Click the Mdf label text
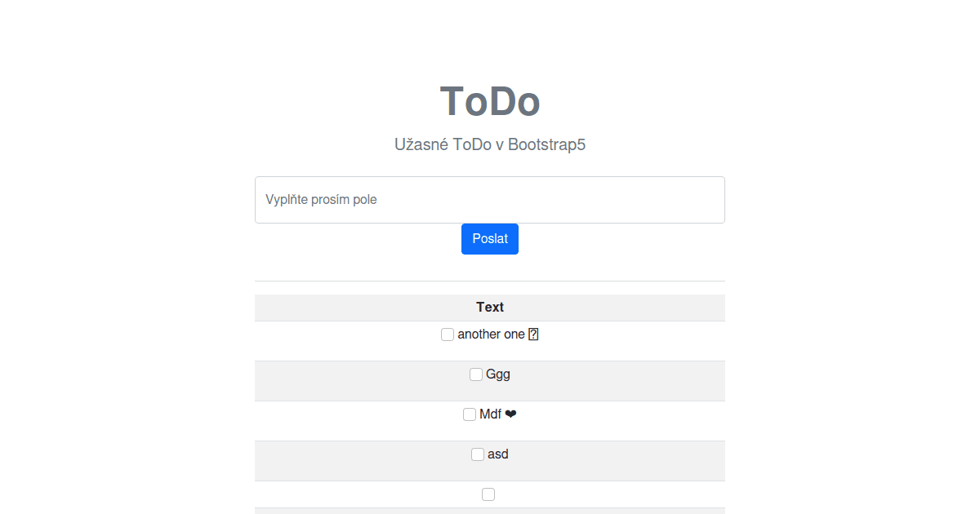This screenshot has height=514, width=980. pos(490,414)
